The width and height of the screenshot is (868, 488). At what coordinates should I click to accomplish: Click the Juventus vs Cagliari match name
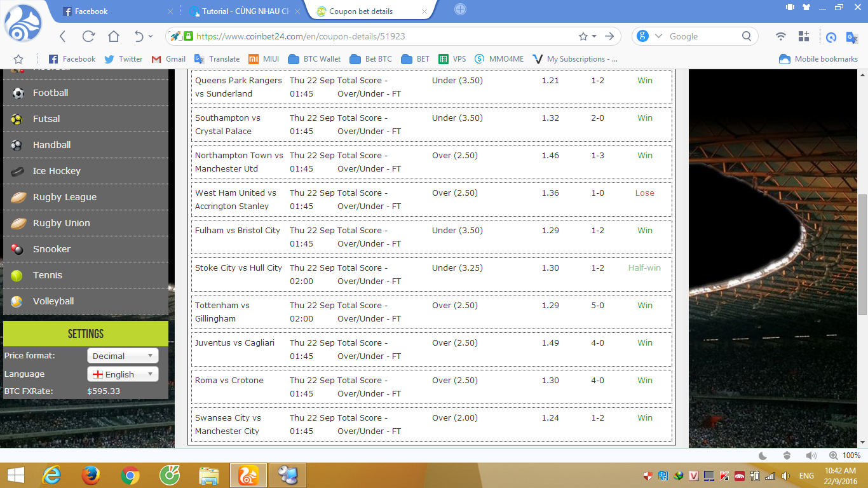(x=235, y=343)
